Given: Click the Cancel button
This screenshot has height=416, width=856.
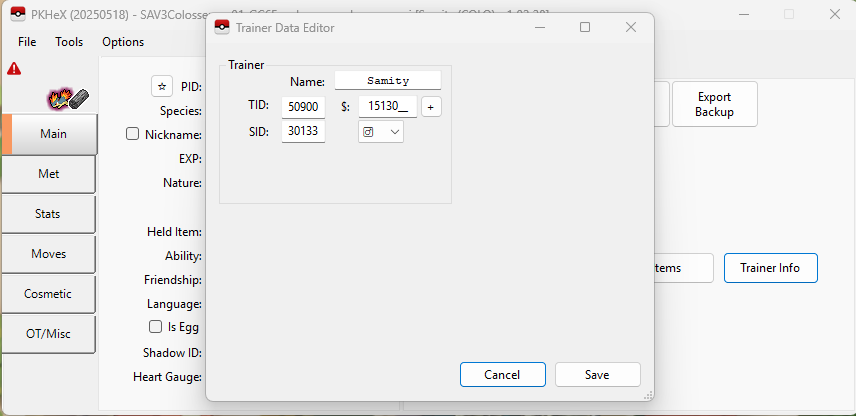Looking at the screenshot, I should point(502,374).
